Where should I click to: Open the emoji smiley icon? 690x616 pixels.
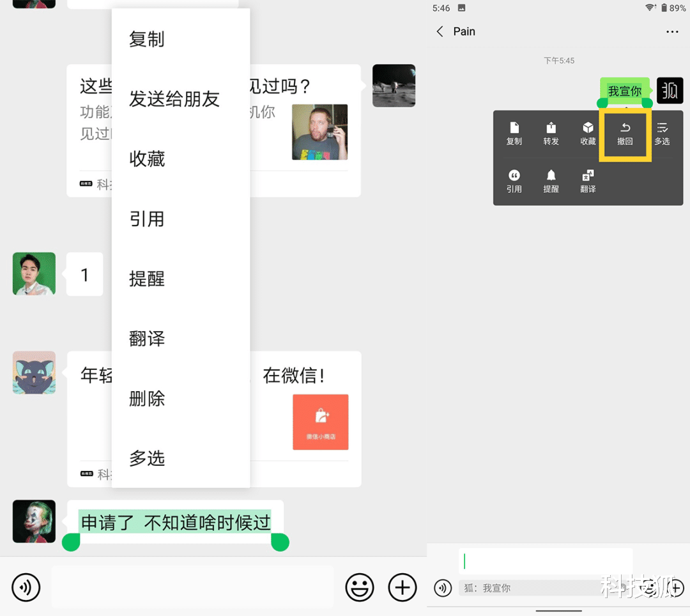click(x=360, y=587)
